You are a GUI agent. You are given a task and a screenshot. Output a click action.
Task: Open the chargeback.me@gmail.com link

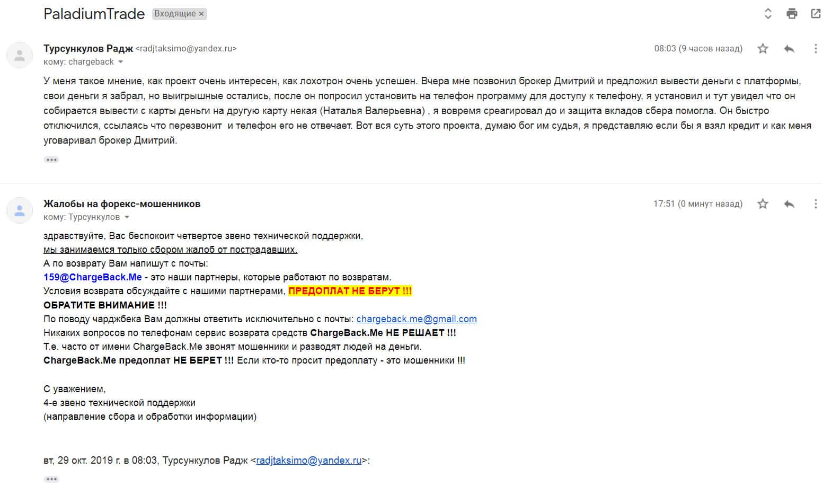[417, 319]
